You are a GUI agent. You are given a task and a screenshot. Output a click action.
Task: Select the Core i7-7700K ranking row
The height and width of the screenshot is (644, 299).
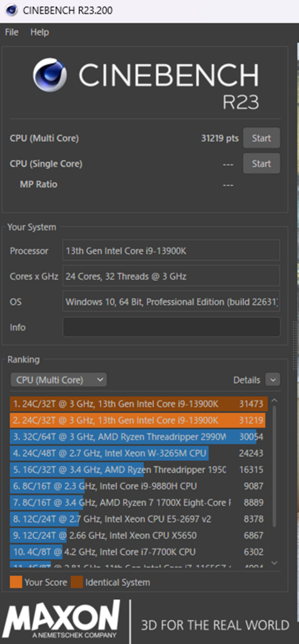139,552
